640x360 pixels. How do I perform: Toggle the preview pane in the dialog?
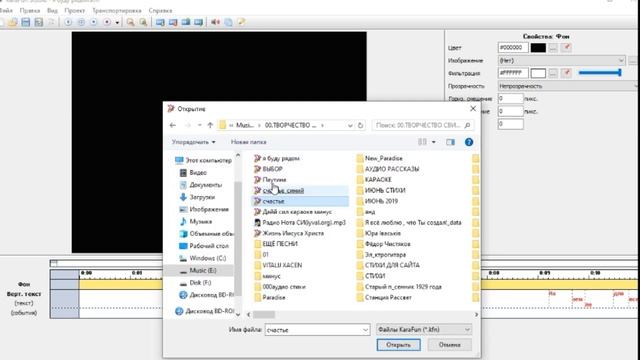point(450,142)
